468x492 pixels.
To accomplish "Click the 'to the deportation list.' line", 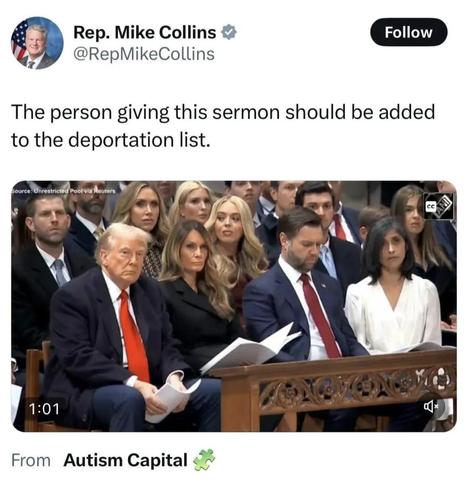I will (111, 140).
